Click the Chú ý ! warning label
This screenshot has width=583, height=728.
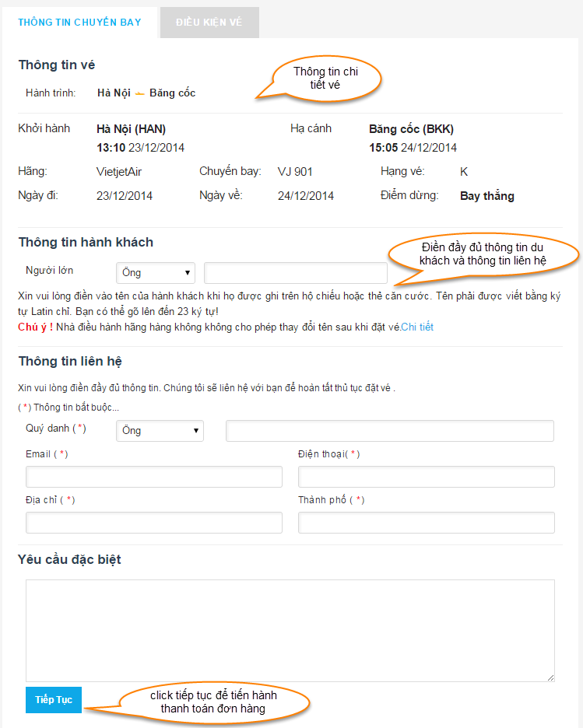pyautogui.click(x=35, y=327)
